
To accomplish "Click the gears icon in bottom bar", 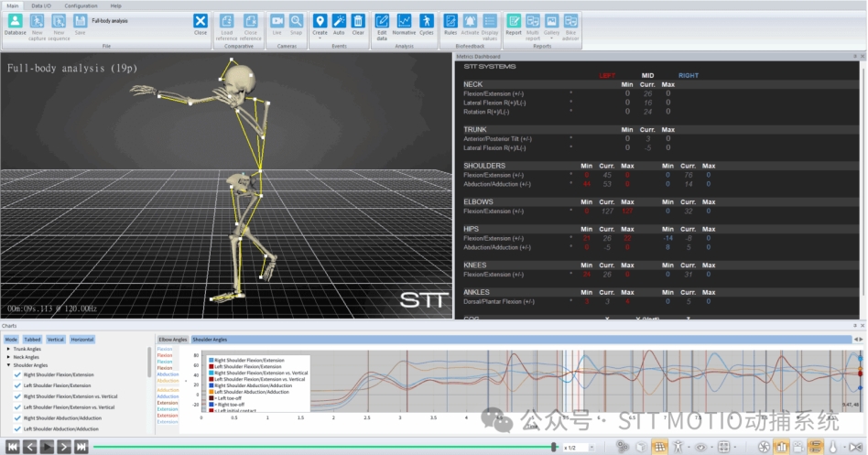I will (623, 447).
